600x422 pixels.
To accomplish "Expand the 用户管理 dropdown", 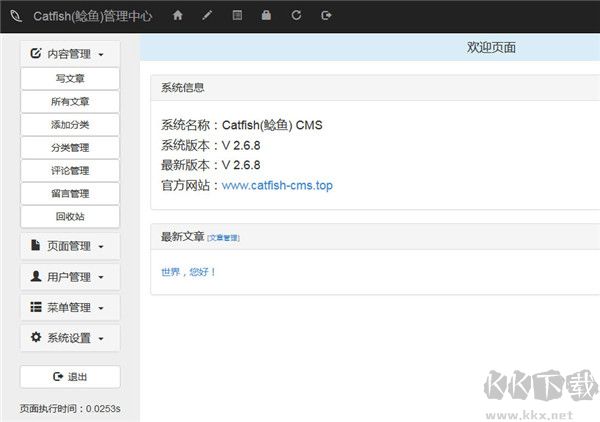I will tap(69, 277).
